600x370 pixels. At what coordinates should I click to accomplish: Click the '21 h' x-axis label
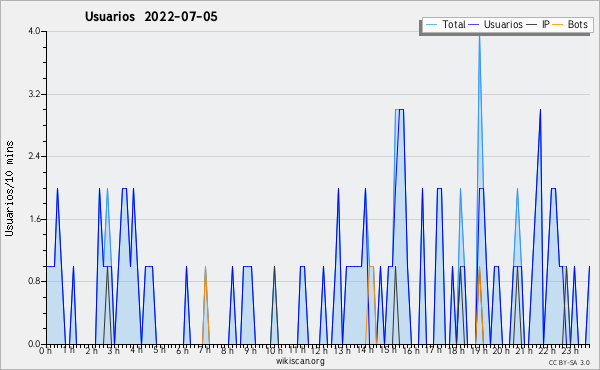coord(524,351)
